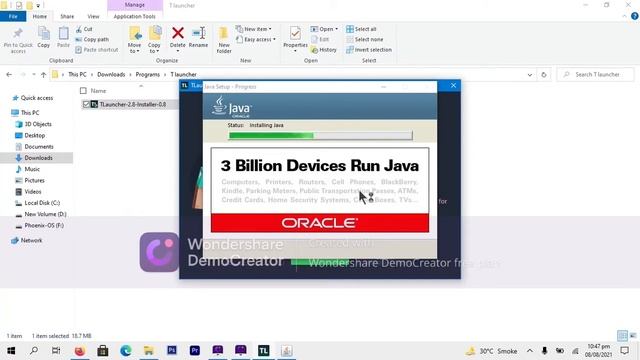
Task: Click Paste shortcut in ribbon
Action: 97,50
